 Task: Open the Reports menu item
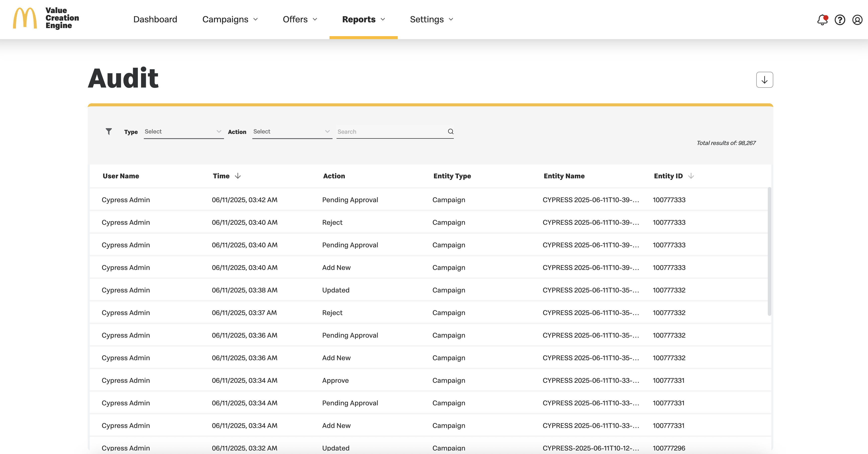[359, 19]
